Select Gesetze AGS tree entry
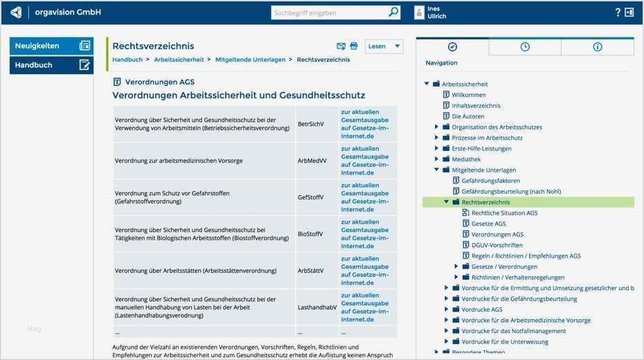Image resolution: width=644 pixels, height=360 pixels. coord(488,224)
